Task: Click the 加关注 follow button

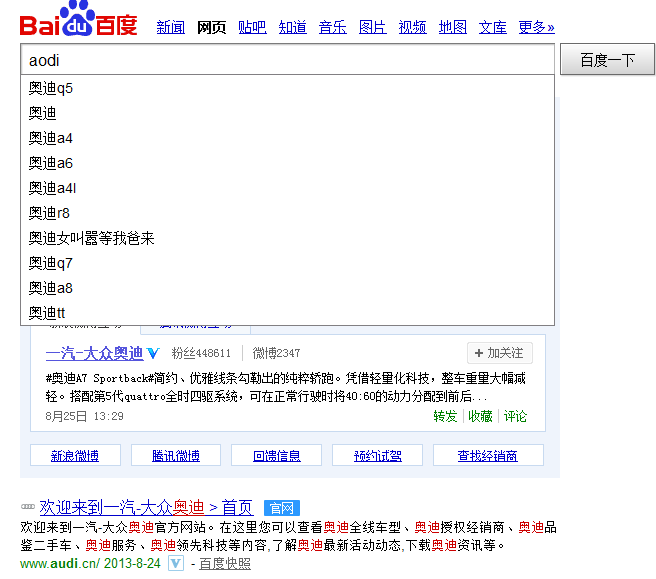Action: pos(500,353)
